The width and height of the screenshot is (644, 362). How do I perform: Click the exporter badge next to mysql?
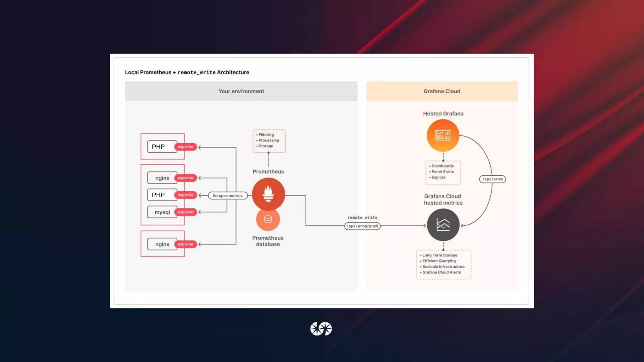(x=186, y=212)
